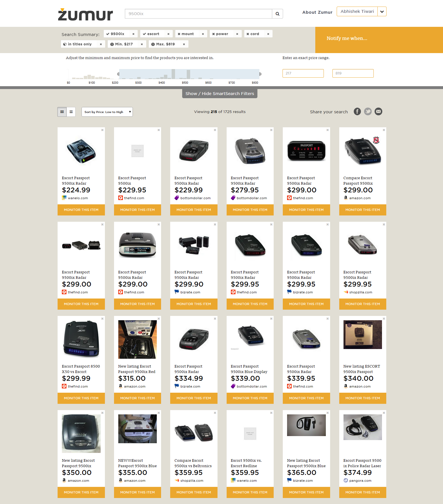This screenshot has height=504, width=443.
Task: Click the 'Escort 9500ix vs. Escort Redline' title
Action: pyautogui.click(x=246, y=463)
